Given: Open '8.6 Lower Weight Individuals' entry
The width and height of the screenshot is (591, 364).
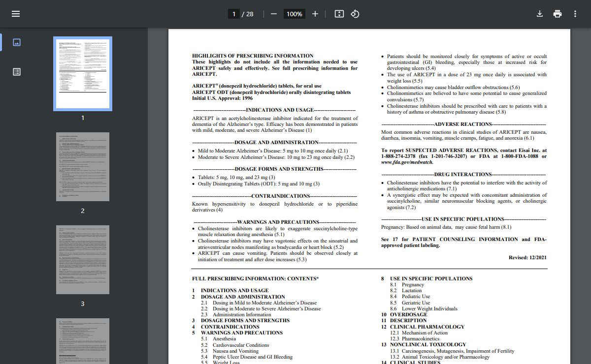Looking at the screenshot, I should click(424, 309).
